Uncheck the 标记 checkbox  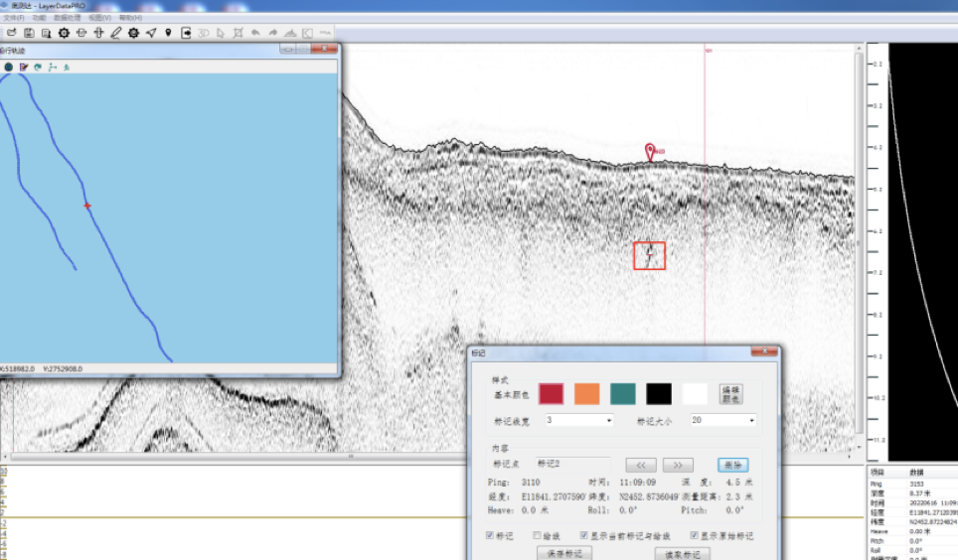click(x=490, y=535)
